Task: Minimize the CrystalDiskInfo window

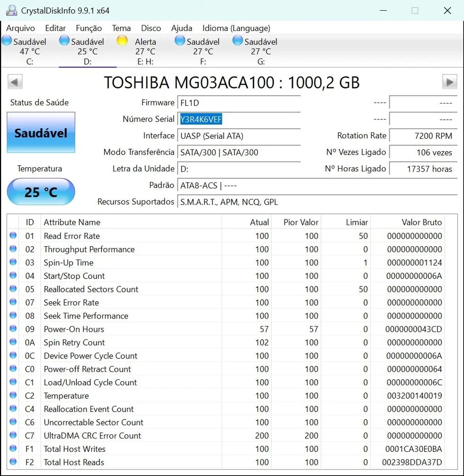Action: [383, 10]
